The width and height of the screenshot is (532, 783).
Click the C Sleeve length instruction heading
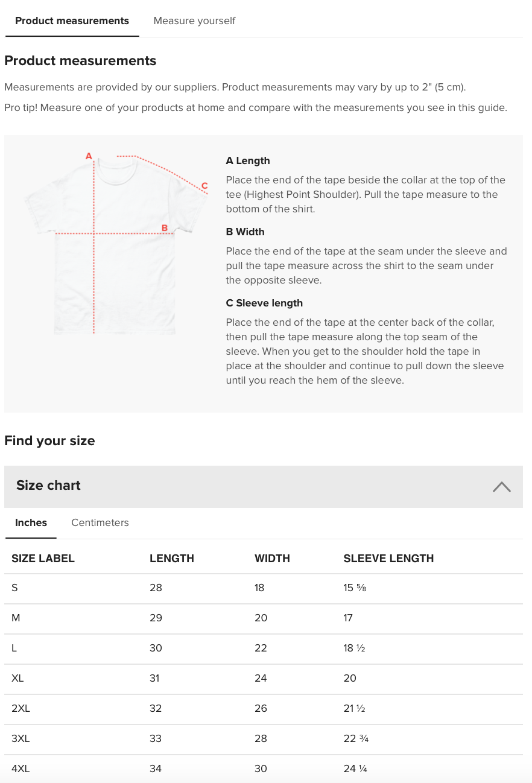[264, 303]
